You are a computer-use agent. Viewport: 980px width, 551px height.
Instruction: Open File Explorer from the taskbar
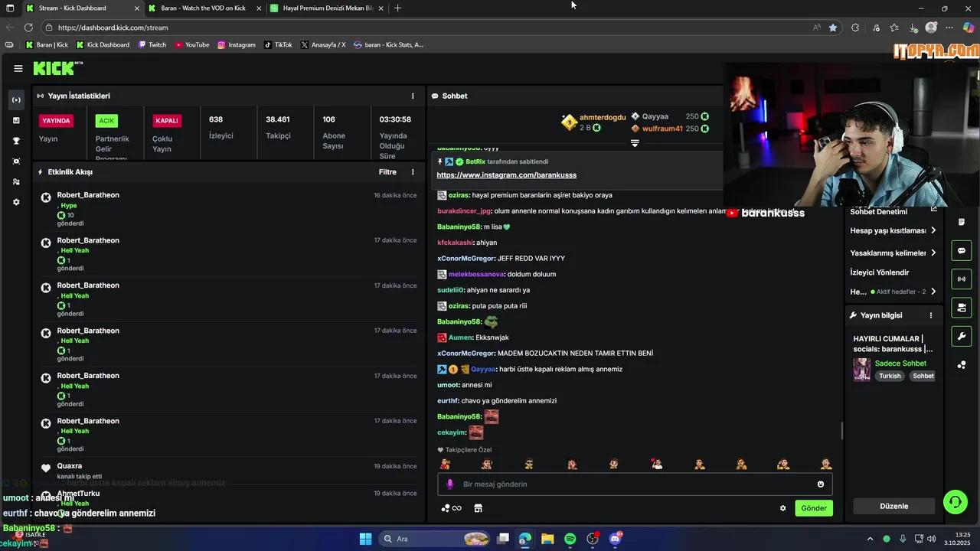pos(547,539)
